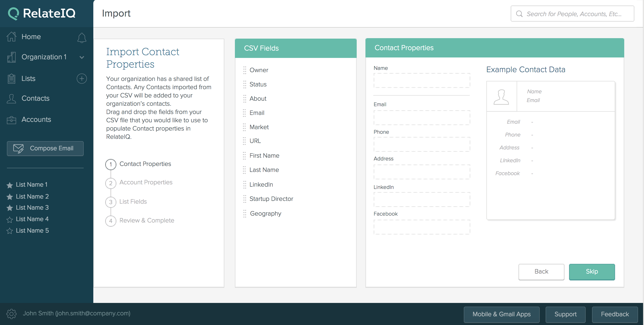Image resolution: width=644 pixels, height=325 pixels.
Task: Expand the Organization 1 dropdown chevron
Action: (x=82, y=57)
